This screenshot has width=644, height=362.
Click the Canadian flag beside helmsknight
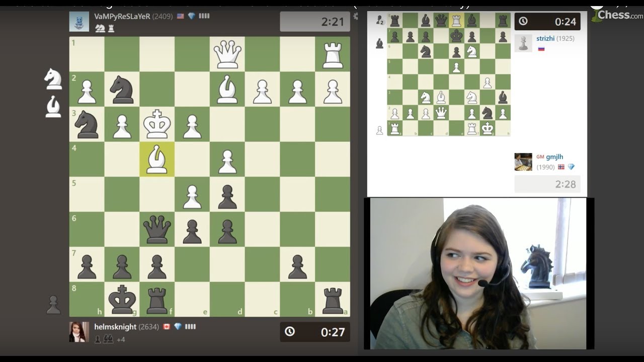point(166,327)
